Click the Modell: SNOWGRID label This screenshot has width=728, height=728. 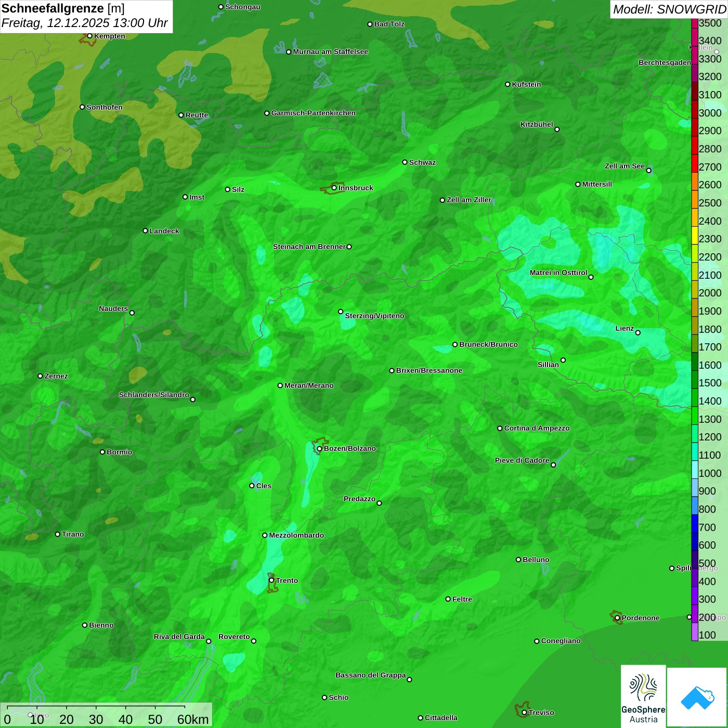669,9
